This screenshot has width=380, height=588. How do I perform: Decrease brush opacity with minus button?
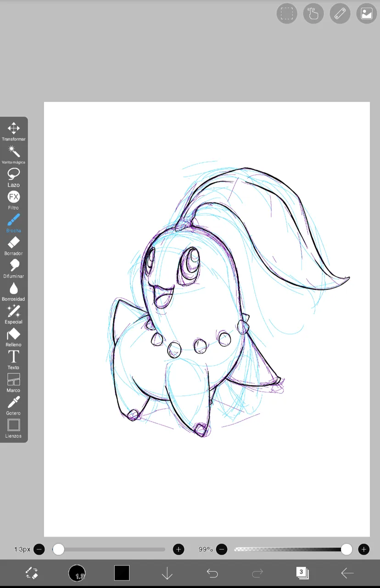pyautogui.click(x=222, y=549)
